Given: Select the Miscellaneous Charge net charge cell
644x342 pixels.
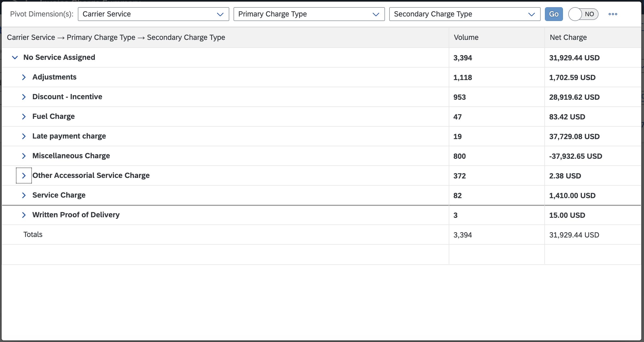Looking at the screenshot, I should click(593, 156).
